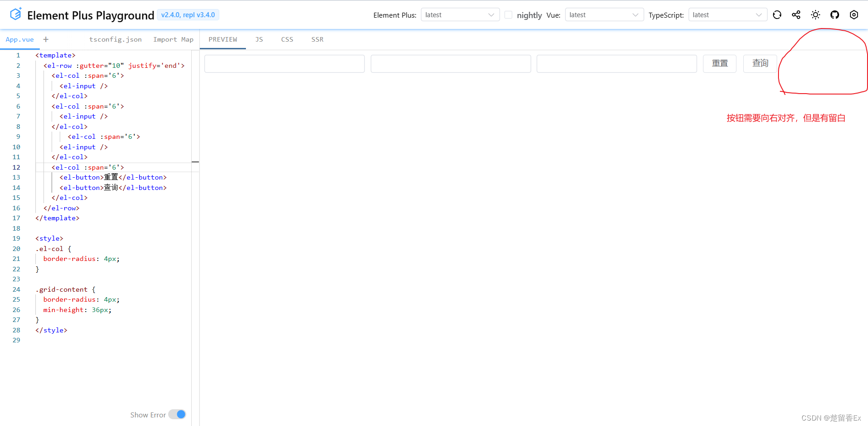Click the .el-col selector line
The height and width of the screenshot is (426, 868).
tap(53, 249)
